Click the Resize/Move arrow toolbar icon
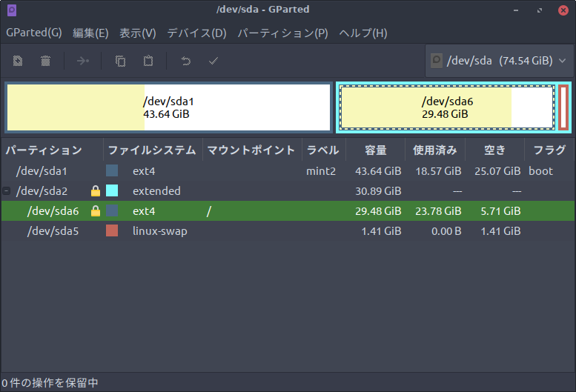 click(82, 61)
